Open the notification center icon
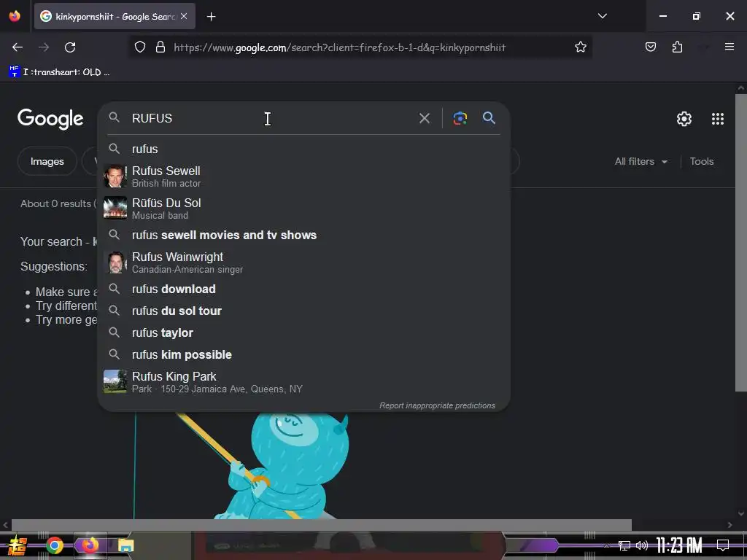Screen dimensions: 747x560 tap(723, 545)
